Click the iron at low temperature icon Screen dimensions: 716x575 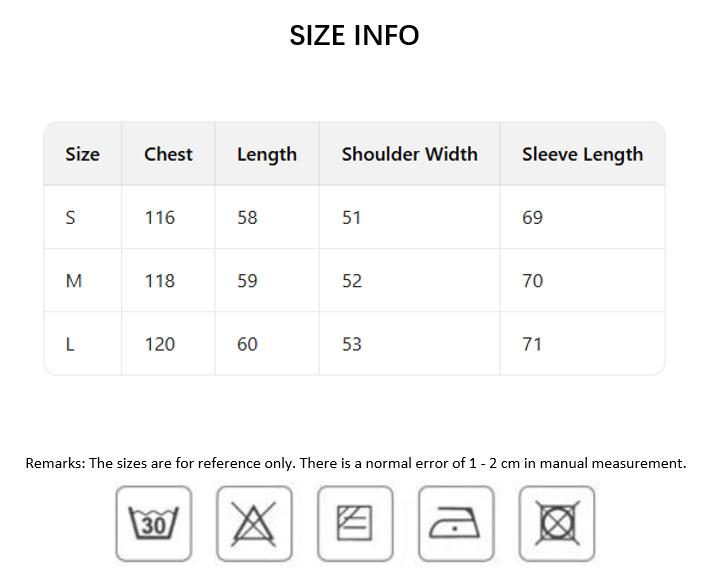[x=456, y=523]
